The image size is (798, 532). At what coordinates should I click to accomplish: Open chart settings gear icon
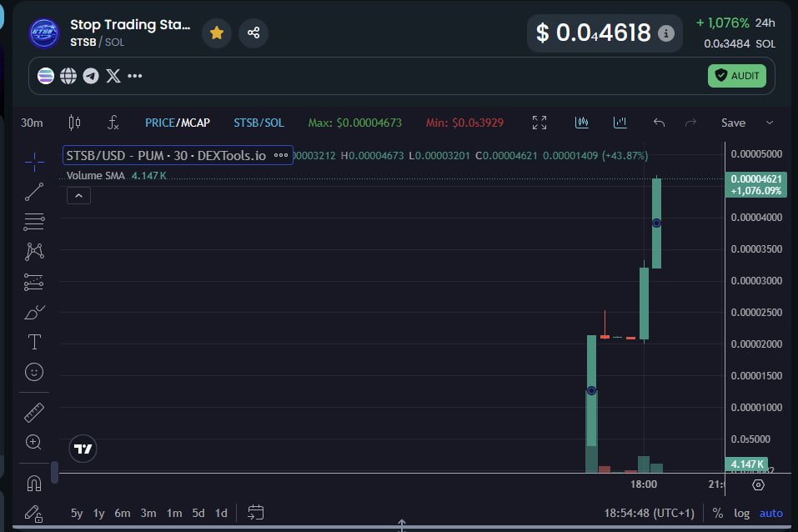[758, 485]
